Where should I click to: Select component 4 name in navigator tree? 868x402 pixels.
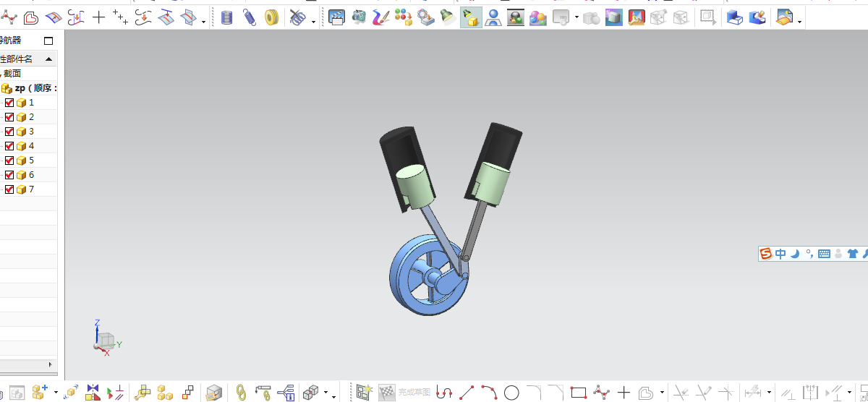pos(31,146)
